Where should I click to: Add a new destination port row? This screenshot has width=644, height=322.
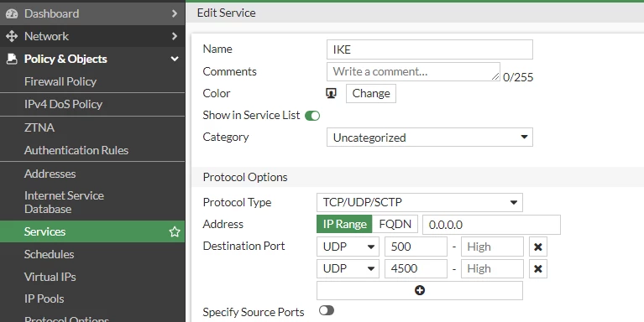(420, 290)
